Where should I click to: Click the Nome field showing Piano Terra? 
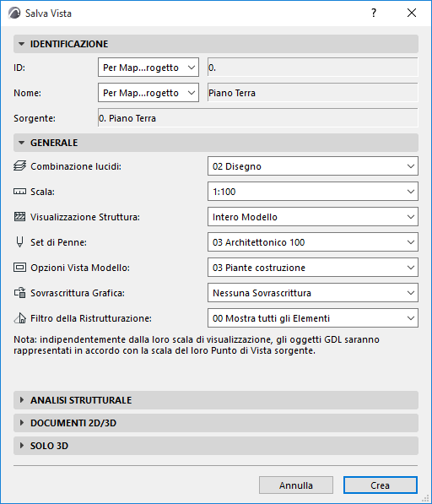(313, 93)
